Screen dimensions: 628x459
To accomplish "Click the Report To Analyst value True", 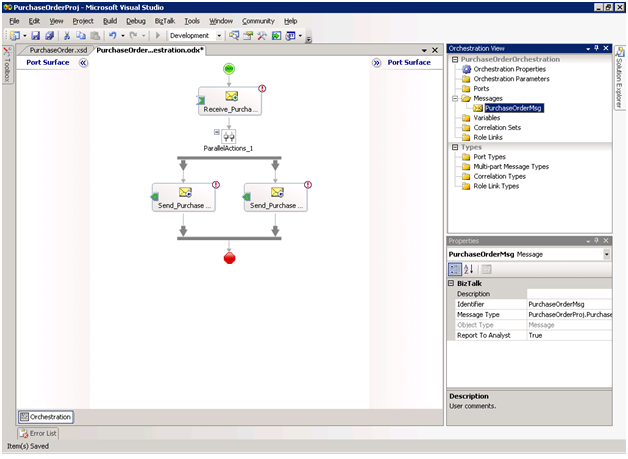I will [535, 335].
